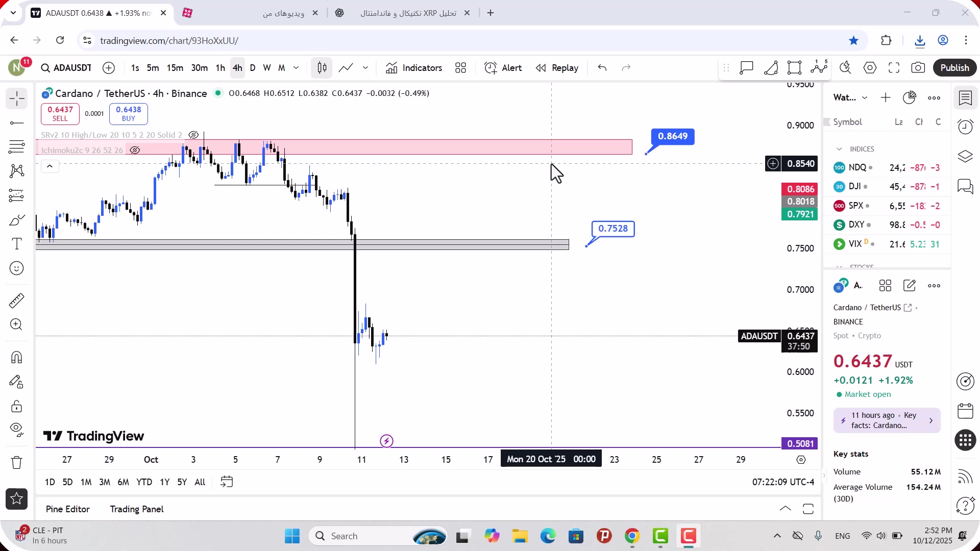The image size is (980, 551).
Task: Undo the last chart action
Action: (x=602, y=68)
